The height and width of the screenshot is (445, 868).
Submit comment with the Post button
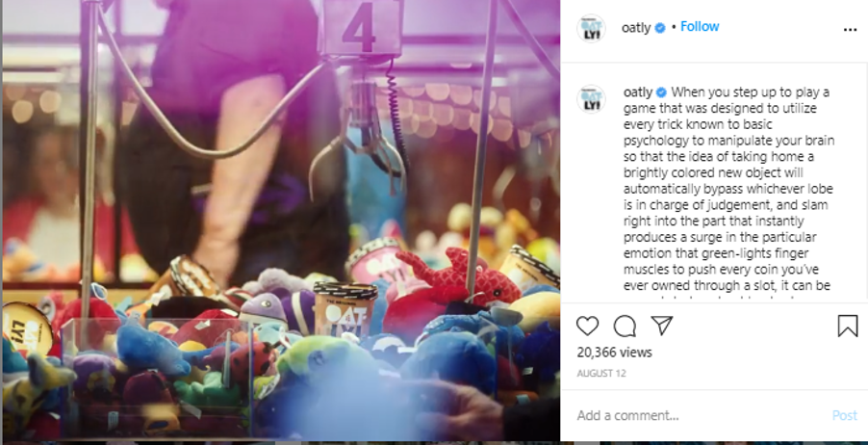(845, 416)
